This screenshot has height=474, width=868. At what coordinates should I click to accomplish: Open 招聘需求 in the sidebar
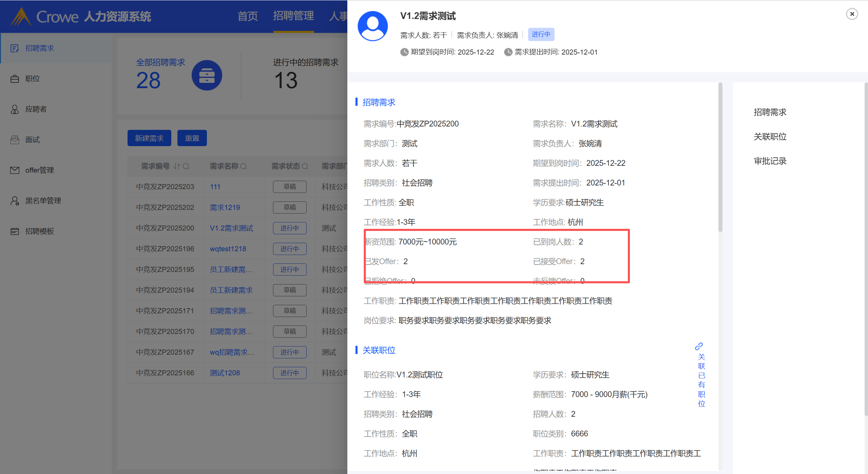(x=40, y=48)
